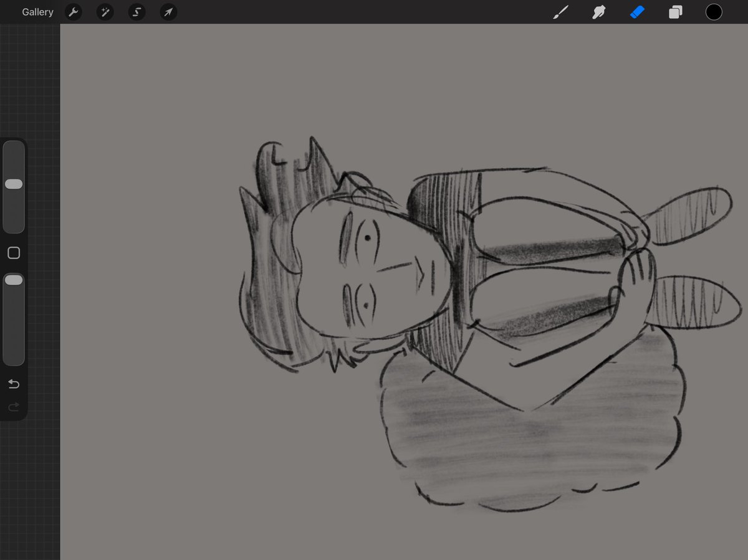Open the black color swatch picker

click(714, 12)
